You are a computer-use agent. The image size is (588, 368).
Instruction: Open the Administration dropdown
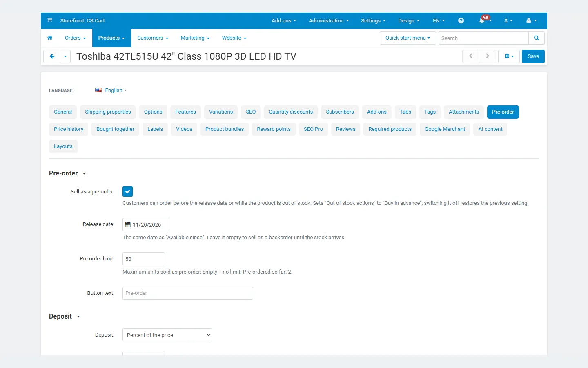point(329,20)
